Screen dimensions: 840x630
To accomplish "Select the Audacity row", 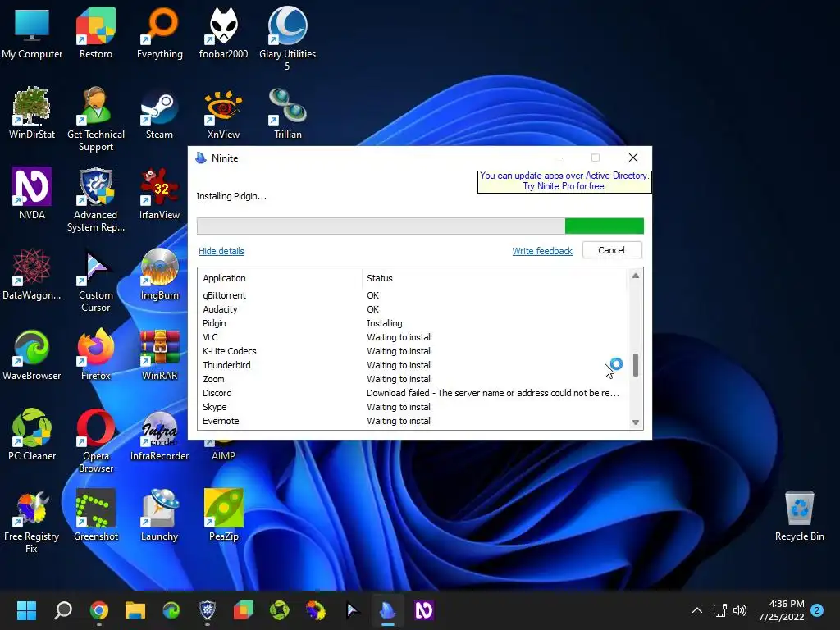I will pos(413,309).
